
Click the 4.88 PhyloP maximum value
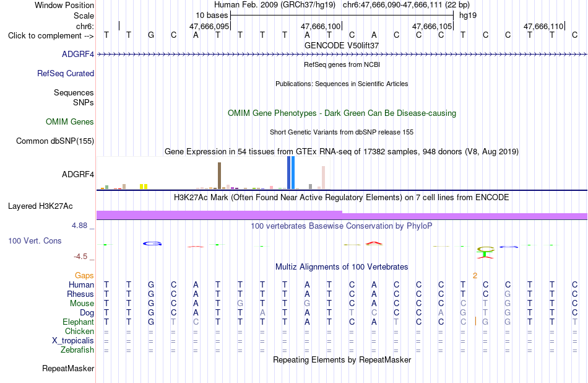[79, 226]
